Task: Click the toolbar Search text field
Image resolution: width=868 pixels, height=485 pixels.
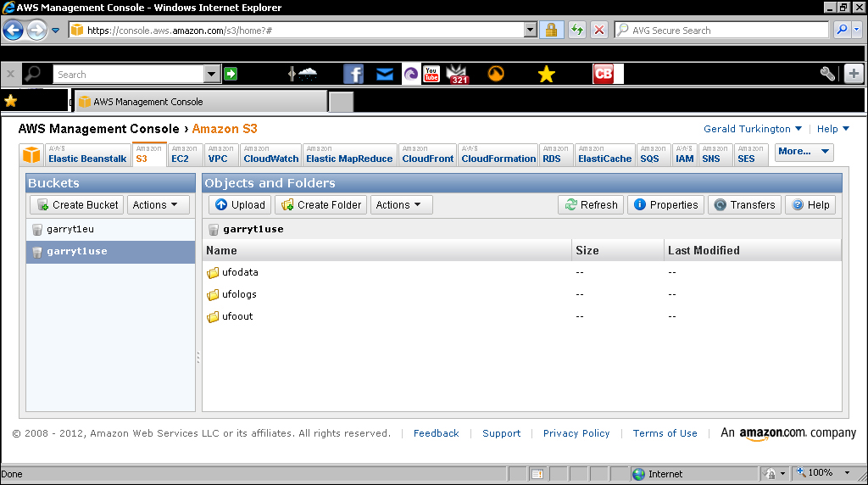Action: click(130, 74)
